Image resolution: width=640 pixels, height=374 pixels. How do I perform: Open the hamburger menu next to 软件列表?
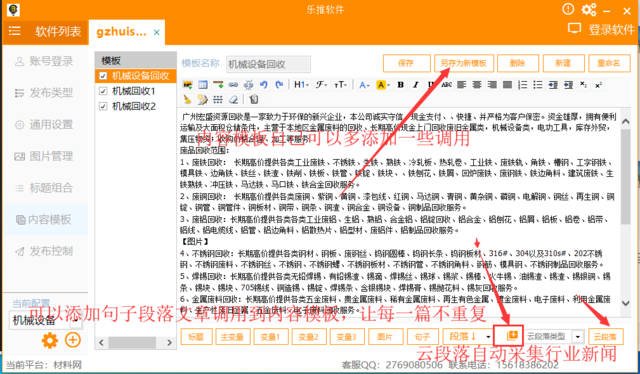point(15,31)
